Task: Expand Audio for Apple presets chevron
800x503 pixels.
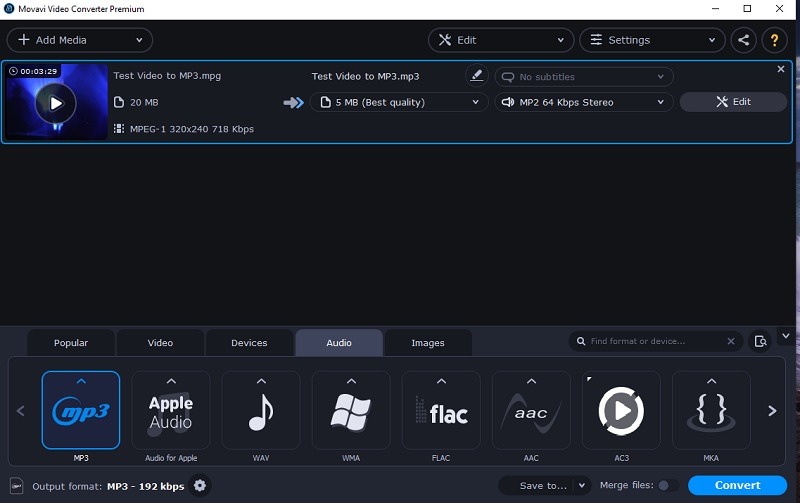Action: [171, 381]
